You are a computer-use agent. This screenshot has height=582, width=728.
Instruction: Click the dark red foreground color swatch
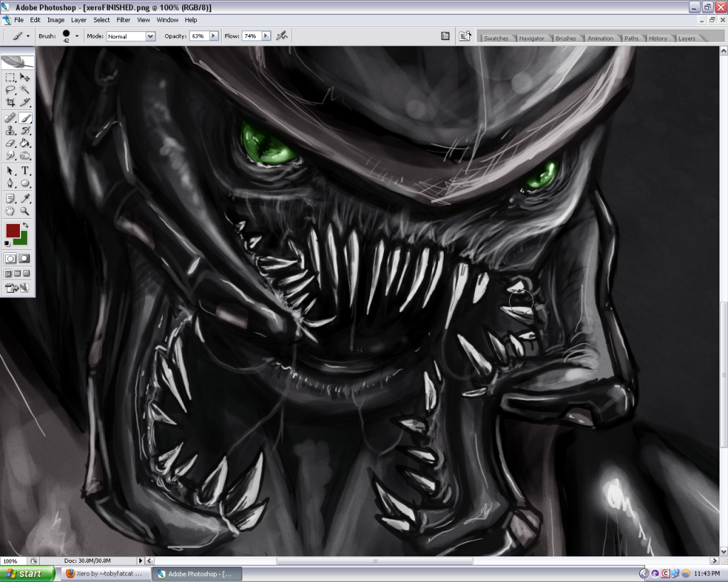coord(12,230)
